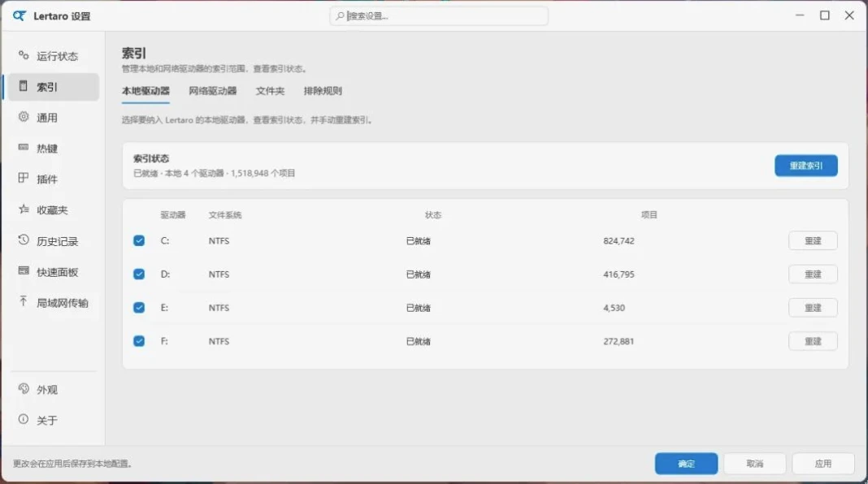Click the 文件系统 column header
Viewport: 868px width, 484px height.
click(225, 214)
